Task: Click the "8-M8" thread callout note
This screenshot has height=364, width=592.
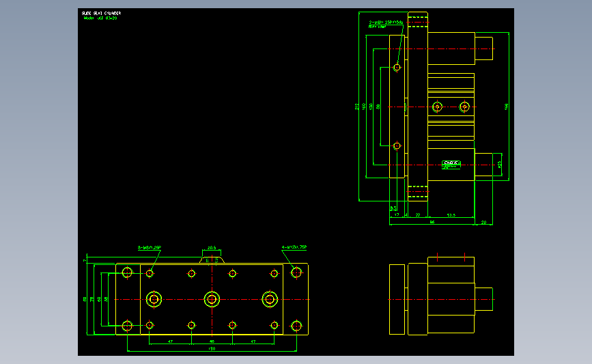Action: [150, 248]
